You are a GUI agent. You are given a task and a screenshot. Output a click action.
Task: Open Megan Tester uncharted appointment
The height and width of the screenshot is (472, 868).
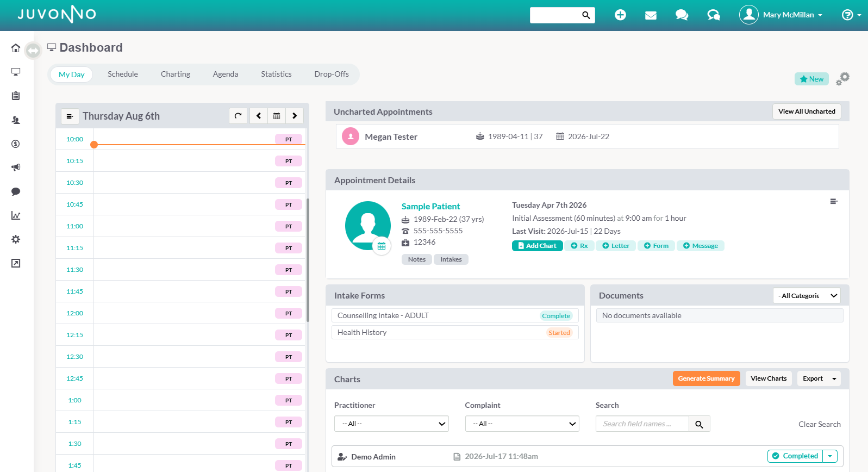(x=587, y=136)
